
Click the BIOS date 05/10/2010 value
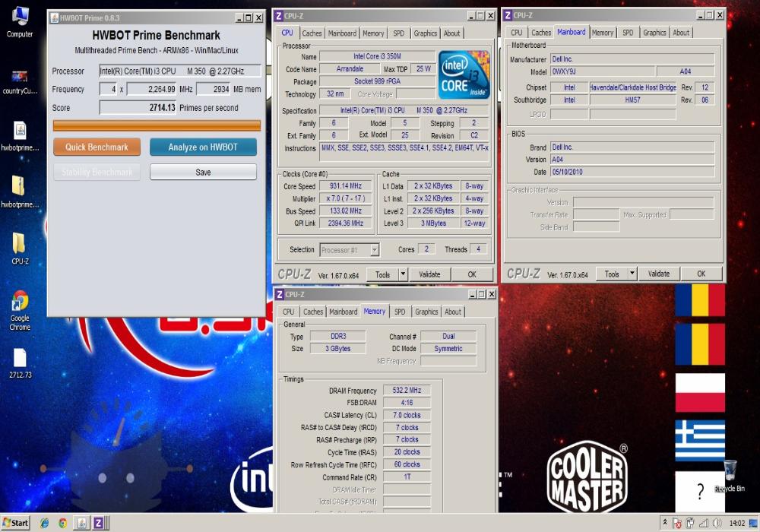632,172
